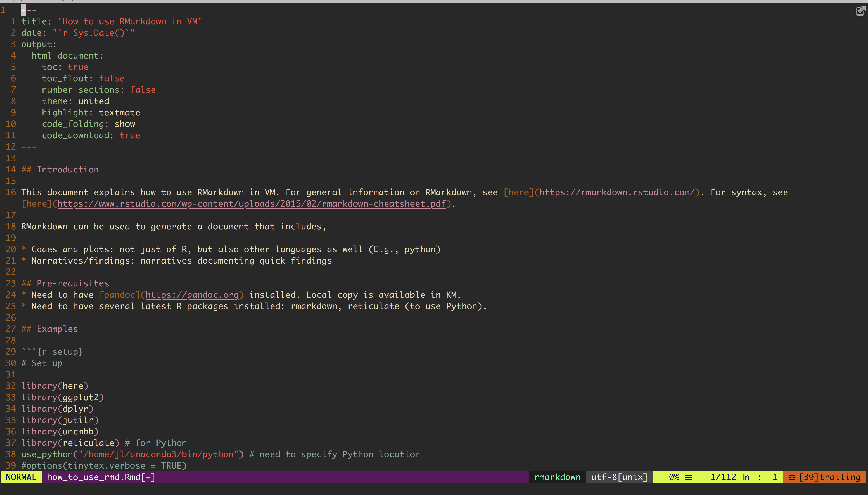The image size is (868, 495).
Task: Place the cursor on the Introduction heading
Action: click(67, 170)
